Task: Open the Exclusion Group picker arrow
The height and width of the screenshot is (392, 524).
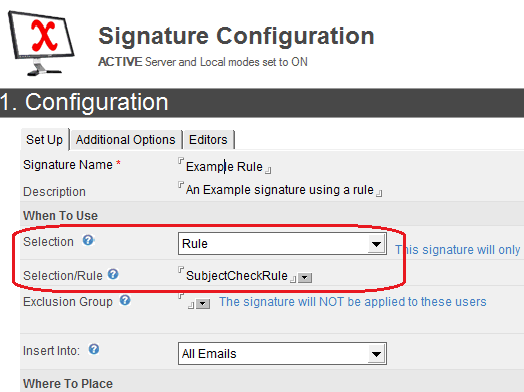Action: point(203,304)
